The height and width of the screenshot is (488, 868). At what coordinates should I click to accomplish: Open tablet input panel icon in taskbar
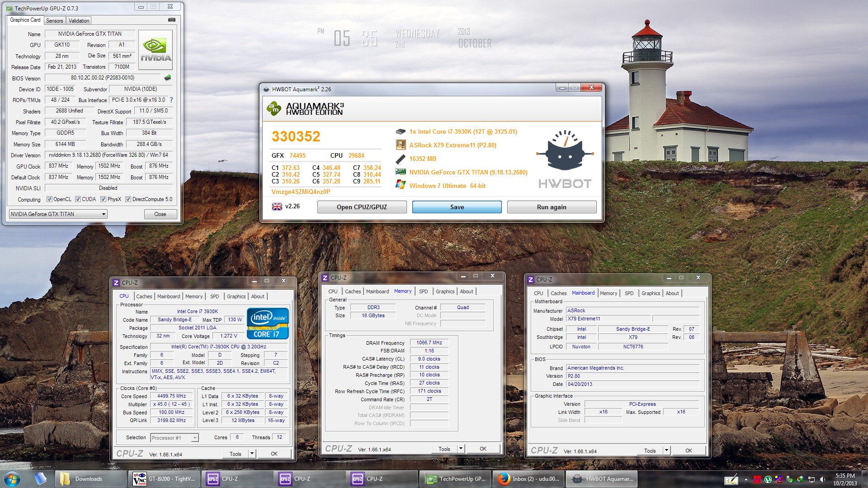coord(731,479)
